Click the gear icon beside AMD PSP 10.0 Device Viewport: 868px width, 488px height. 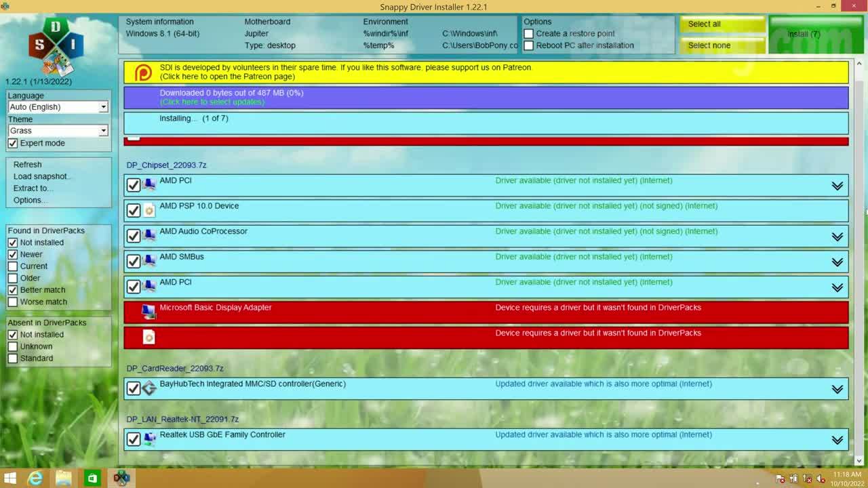tap(149, 210)
